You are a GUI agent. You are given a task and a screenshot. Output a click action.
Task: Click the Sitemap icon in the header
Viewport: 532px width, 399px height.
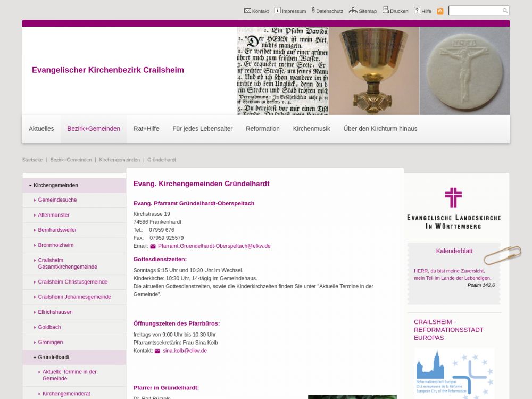353,11
